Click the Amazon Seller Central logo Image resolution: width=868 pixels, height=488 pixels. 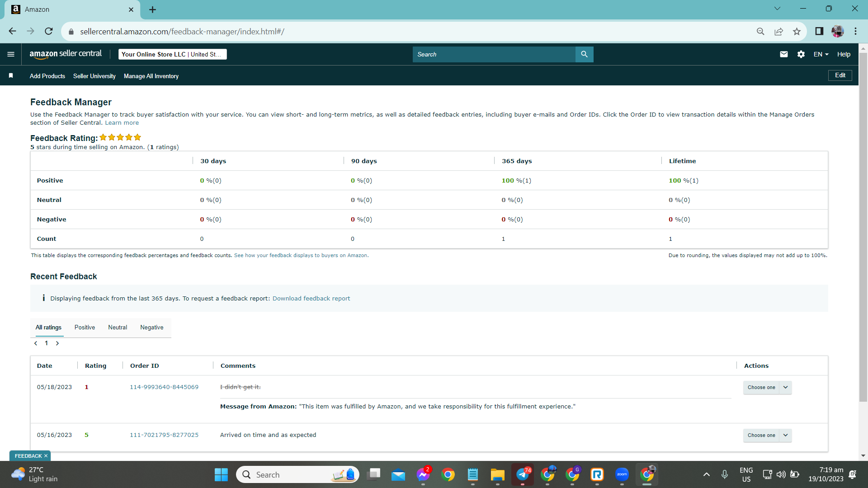(x=66, y=54)
